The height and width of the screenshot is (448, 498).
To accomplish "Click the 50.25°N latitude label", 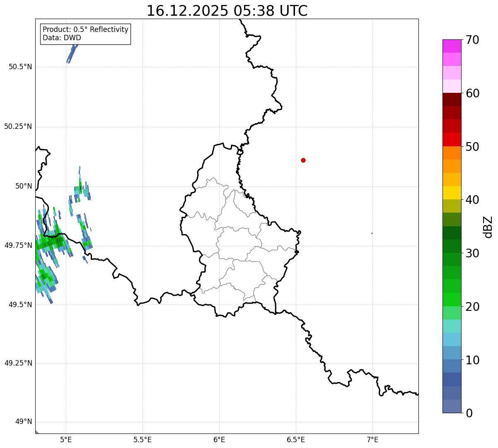I will 18,126.
